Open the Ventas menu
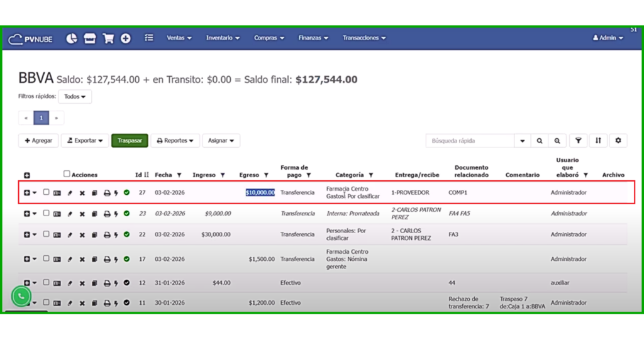Viewport: 644px width, 362px height. pyautogui.click(x=179, y=38)
